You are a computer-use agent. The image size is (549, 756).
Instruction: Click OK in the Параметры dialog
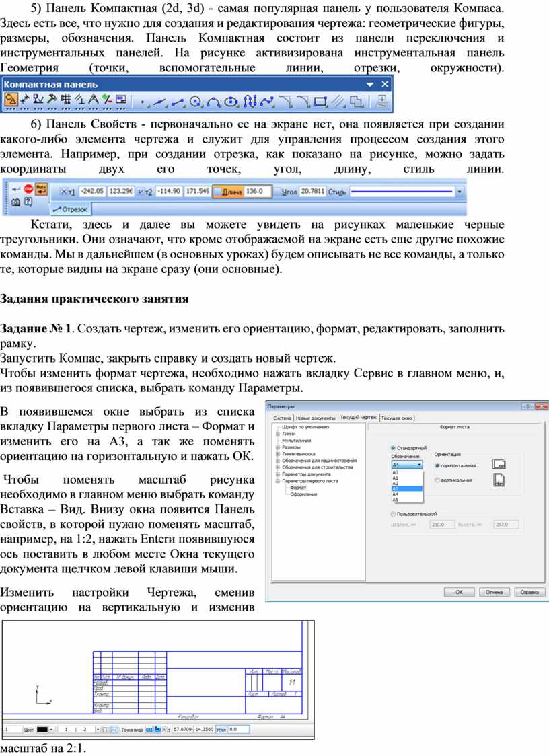pos(460,592)
